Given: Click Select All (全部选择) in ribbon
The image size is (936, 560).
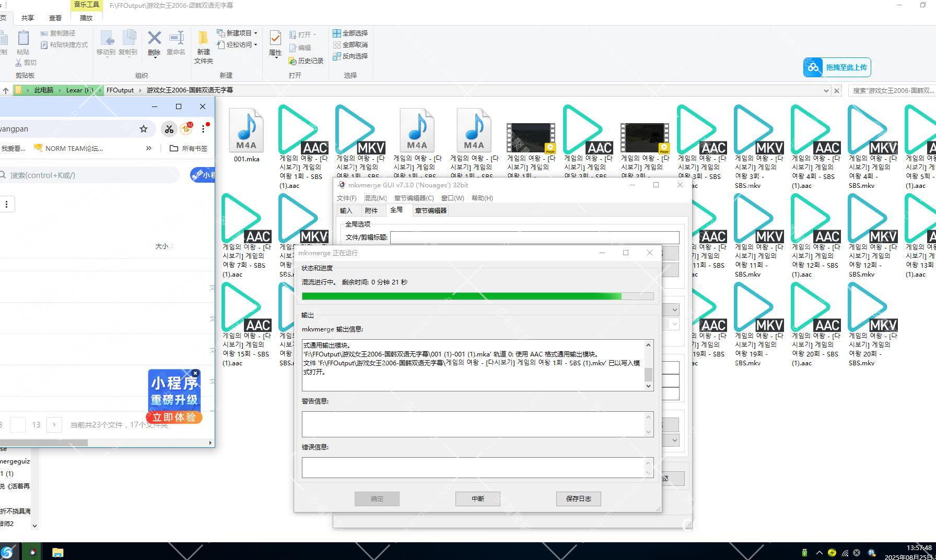Looking at the screenshot, I should 350,33.
